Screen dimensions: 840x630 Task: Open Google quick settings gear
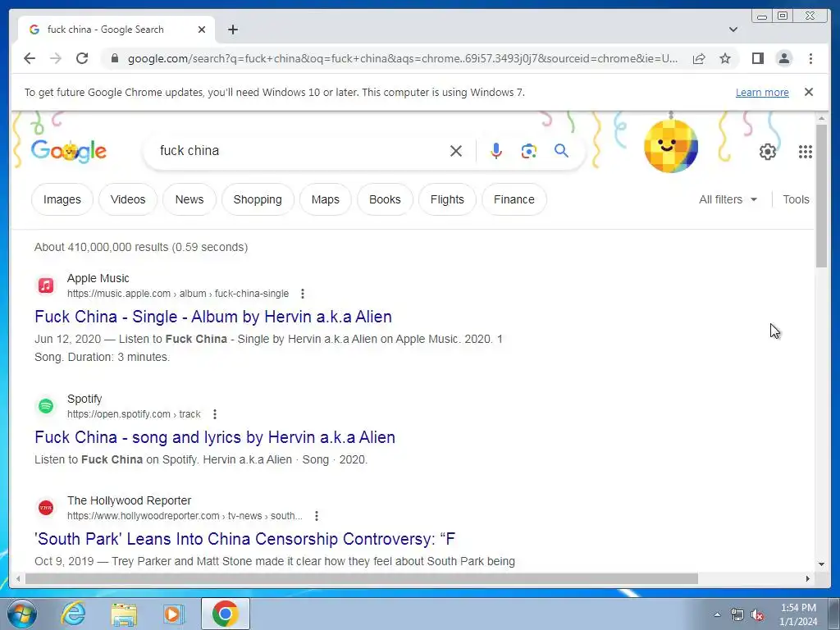coord(768,152)
